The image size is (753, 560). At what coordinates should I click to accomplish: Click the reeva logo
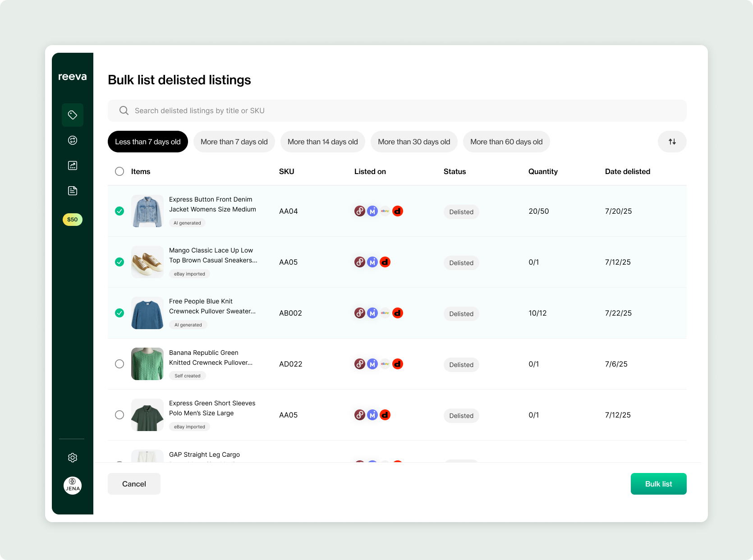73,77
